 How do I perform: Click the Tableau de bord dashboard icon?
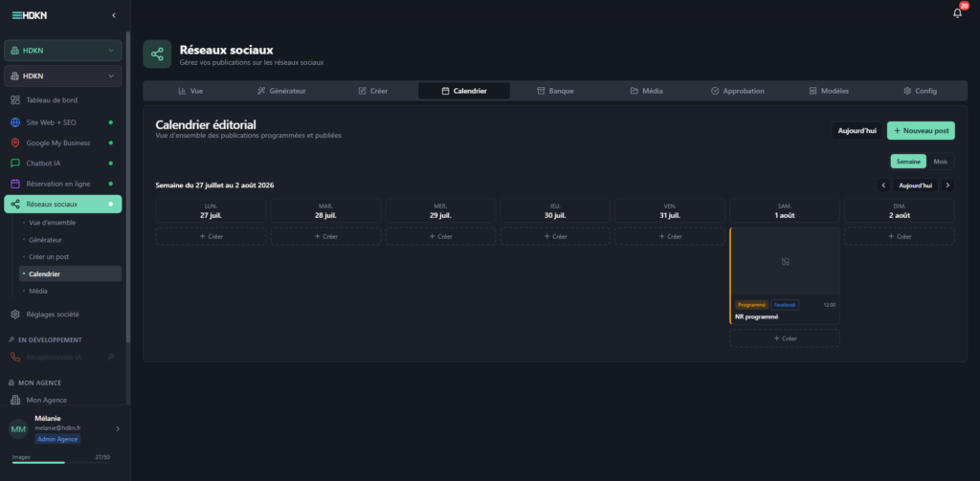click(15, 100)
